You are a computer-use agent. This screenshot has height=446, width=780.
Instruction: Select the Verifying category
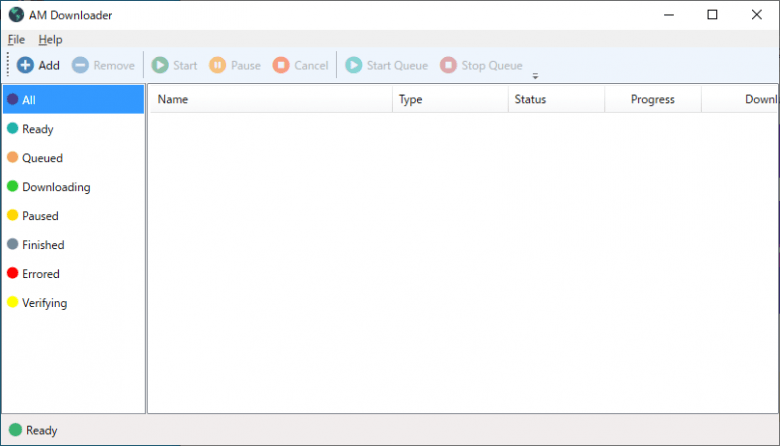click(74, 302)
